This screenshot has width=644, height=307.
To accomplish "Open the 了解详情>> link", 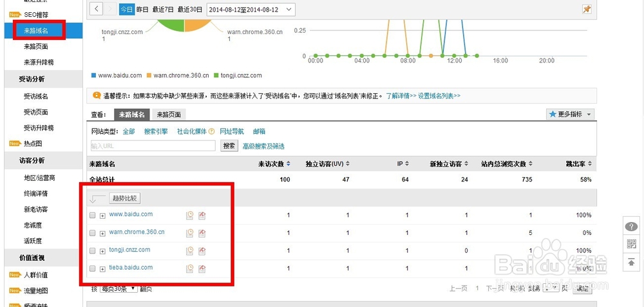I will point(401,96).
